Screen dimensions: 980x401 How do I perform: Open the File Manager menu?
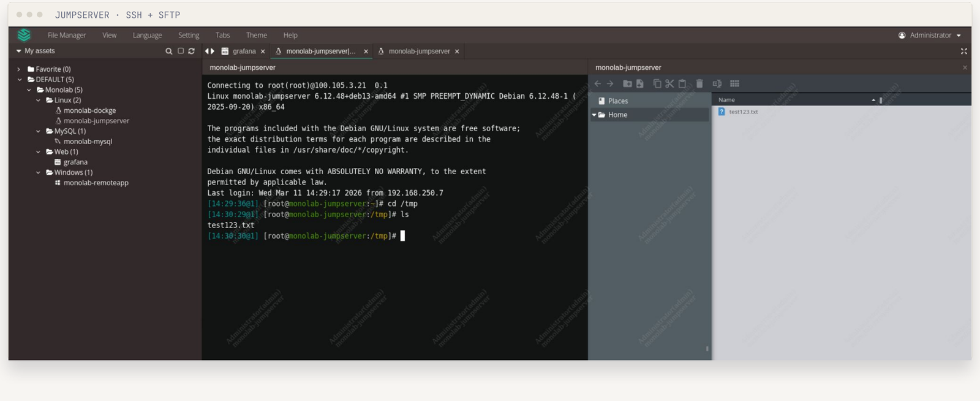(67, 36)
